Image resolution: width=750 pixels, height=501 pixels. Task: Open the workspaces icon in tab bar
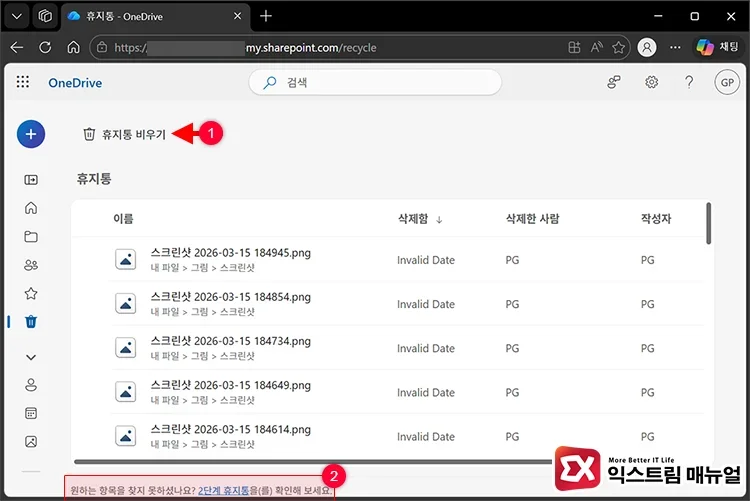45,16
